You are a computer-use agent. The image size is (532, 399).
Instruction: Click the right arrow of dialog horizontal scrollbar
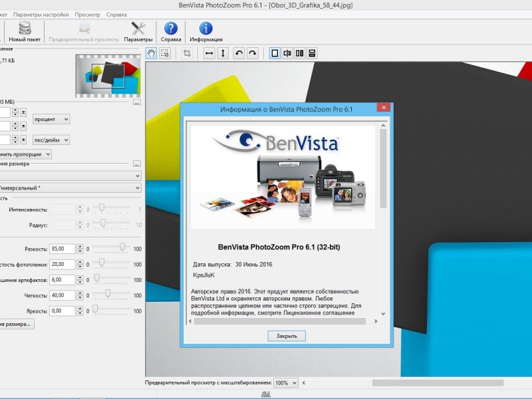(x=376, y=321)
